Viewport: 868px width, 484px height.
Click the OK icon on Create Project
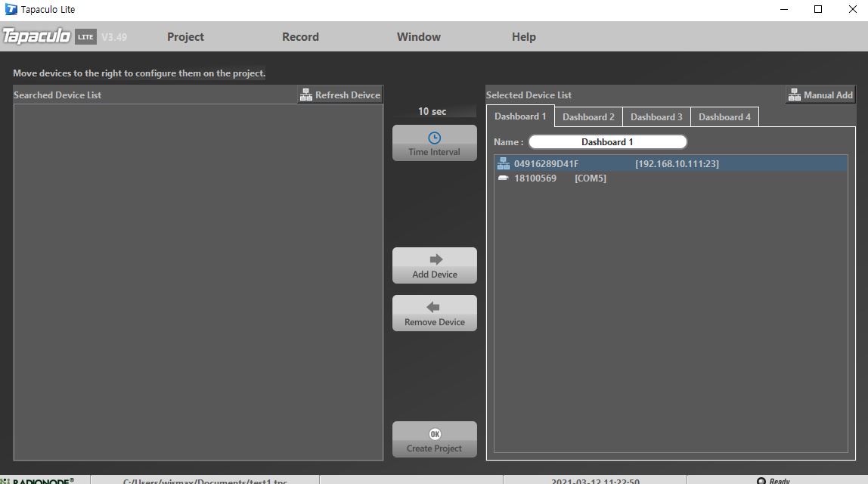[x=435, y=434]
